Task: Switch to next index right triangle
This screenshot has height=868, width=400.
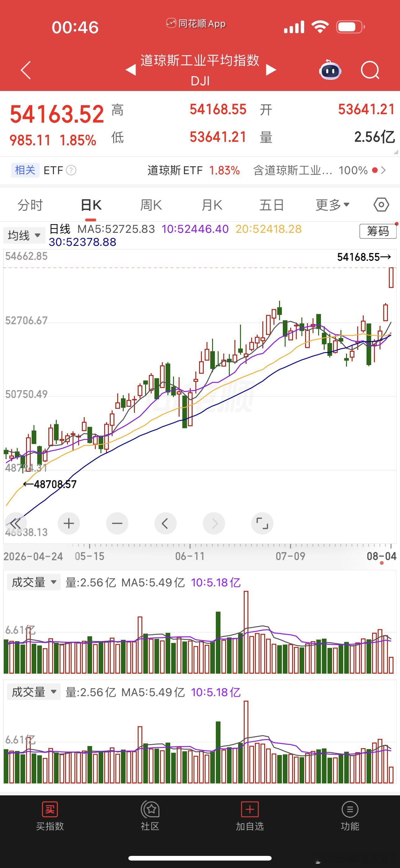Action: (x=271, y=70)
